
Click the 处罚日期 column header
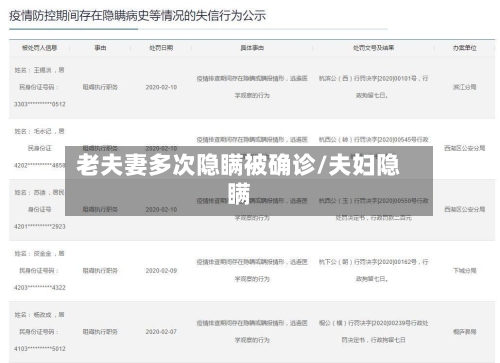coord(161,48)
